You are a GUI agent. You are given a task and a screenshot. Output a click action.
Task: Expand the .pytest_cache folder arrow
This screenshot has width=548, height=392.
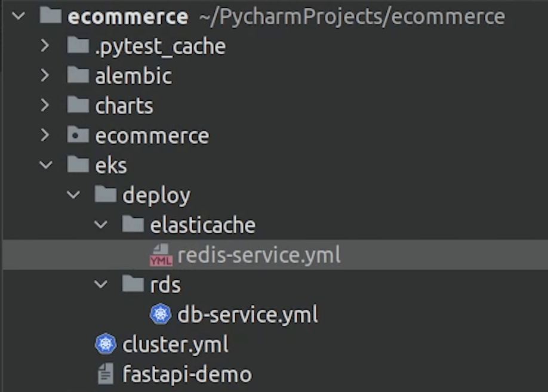point(45,46)
